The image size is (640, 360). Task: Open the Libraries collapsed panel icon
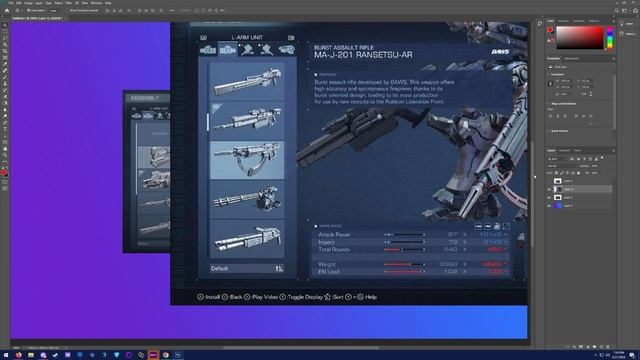tap(622, 33)
